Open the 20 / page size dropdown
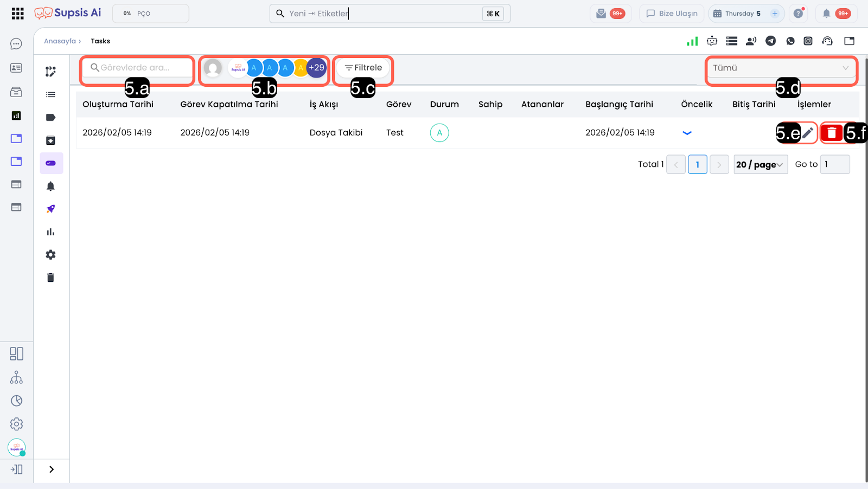Screen dimensions: 868x489 pyautogui.click(x=759, y=165)
